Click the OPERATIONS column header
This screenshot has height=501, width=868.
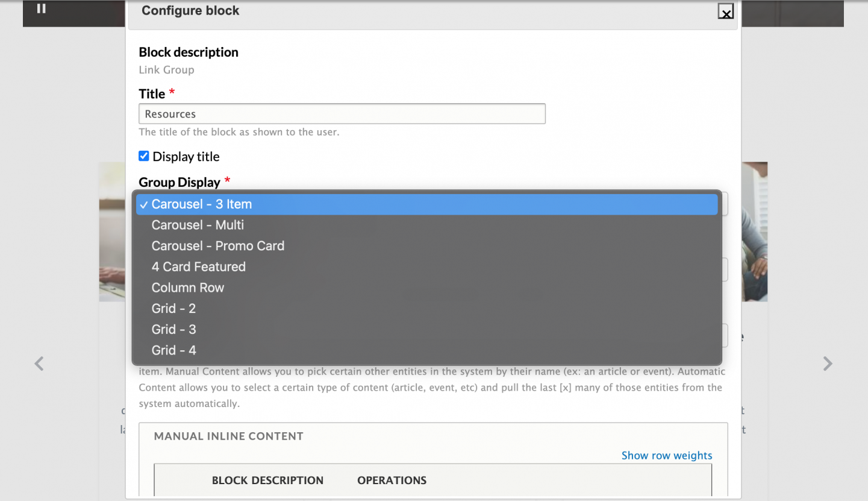click(392, 480)
